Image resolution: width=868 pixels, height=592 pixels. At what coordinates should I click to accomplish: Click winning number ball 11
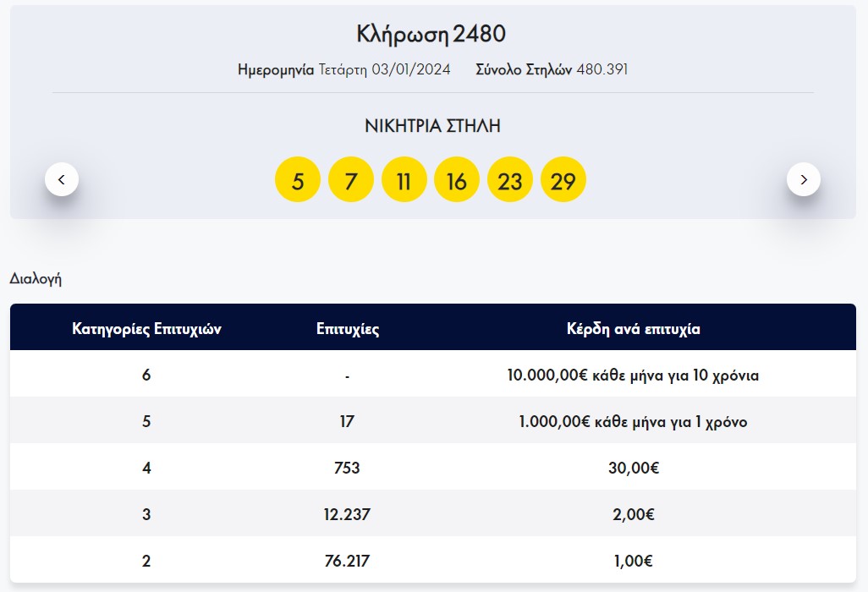(x=404, y=180)
